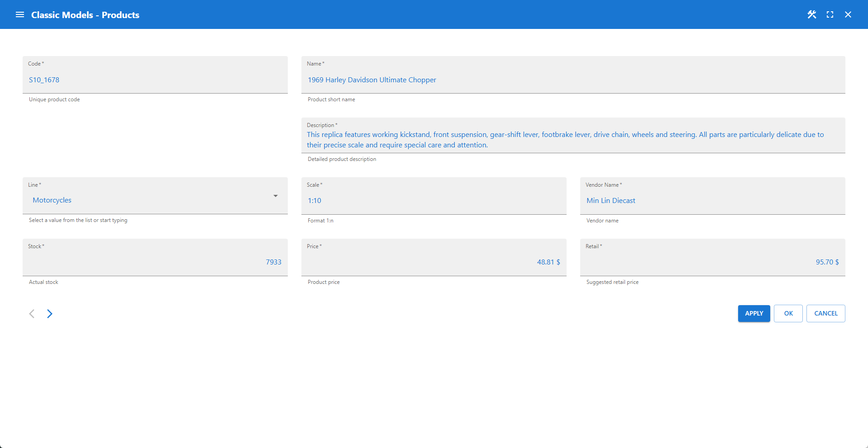Toggle fullscreen mode icon
The image size is (868, 448).
[830, 15]
